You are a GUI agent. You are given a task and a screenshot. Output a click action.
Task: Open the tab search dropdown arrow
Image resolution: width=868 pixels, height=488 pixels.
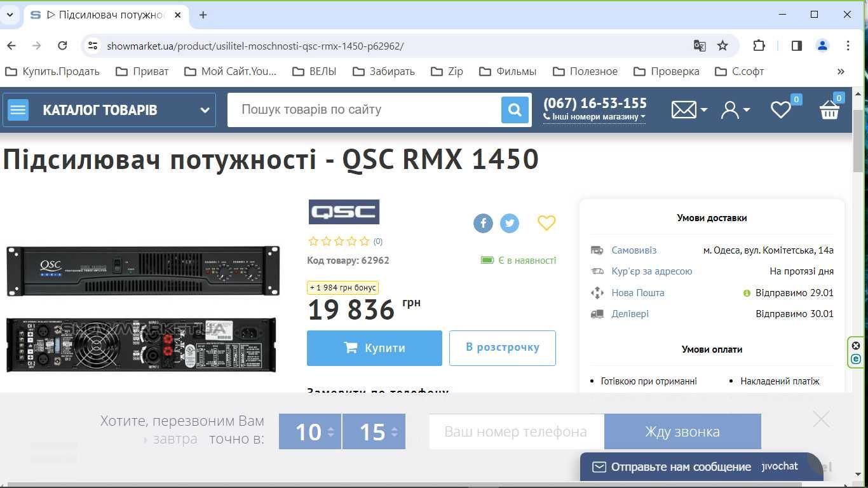pyautogui.click(x=10, y=15)
